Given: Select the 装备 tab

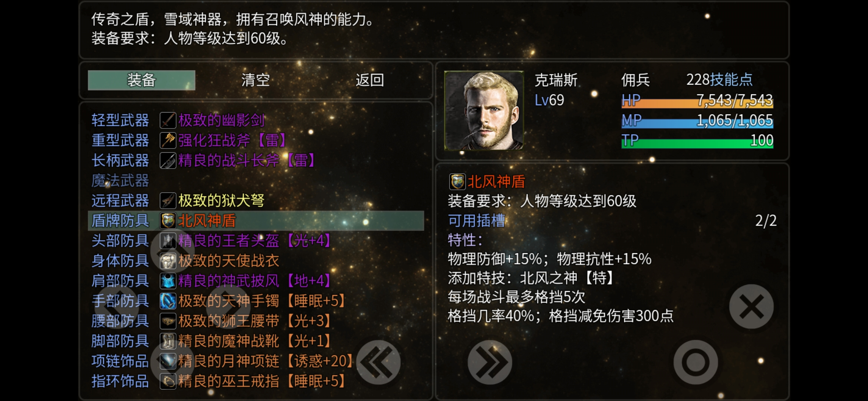Looking at the screenshot, I should click(141, 80).
